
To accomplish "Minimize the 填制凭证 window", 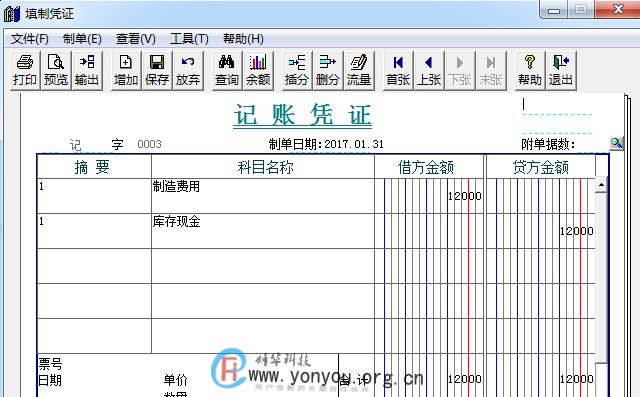I will point(553,10).
